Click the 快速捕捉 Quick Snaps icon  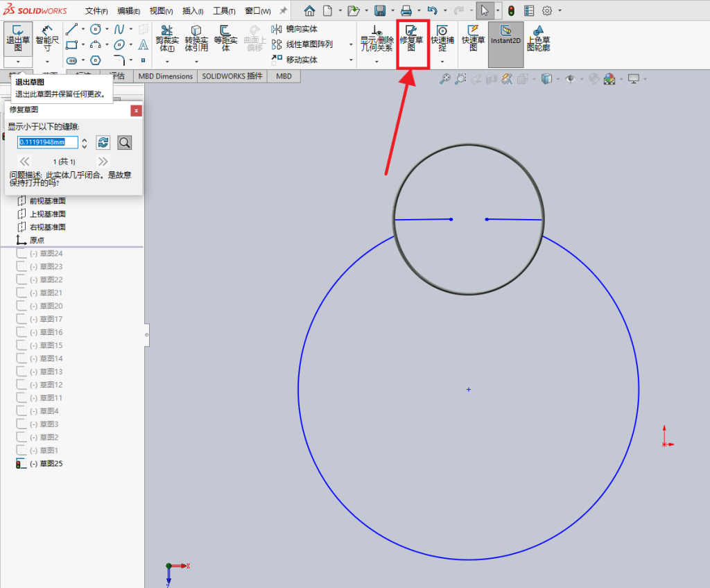tap(442, 38)
